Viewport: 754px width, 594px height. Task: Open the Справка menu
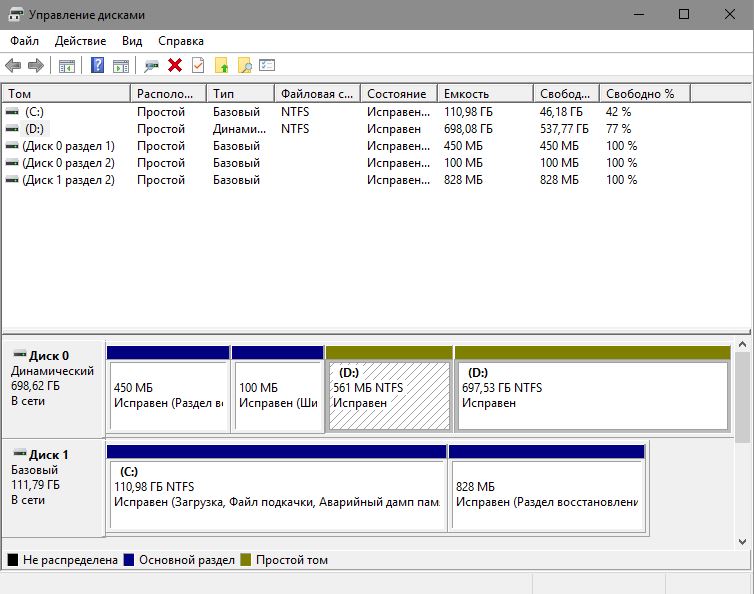[180, 41]
